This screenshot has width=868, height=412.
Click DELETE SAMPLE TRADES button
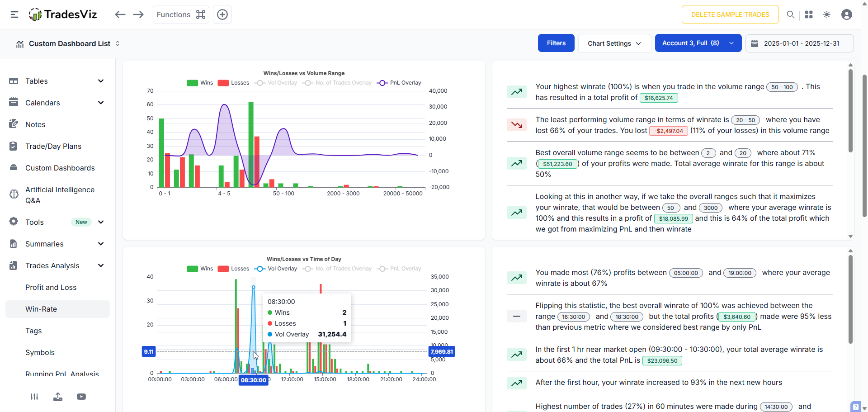click(730, 14)
